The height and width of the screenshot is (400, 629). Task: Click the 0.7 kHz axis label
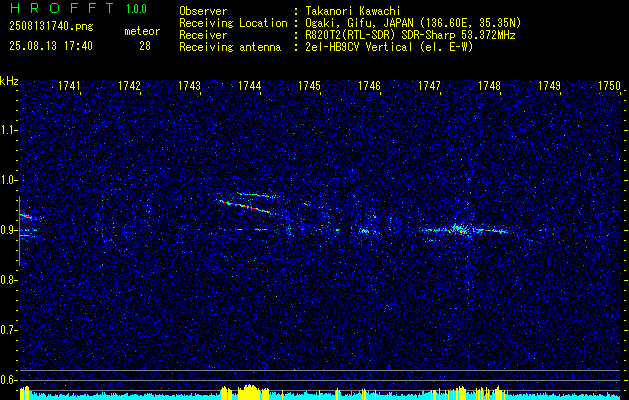click(x=8, y=330)
